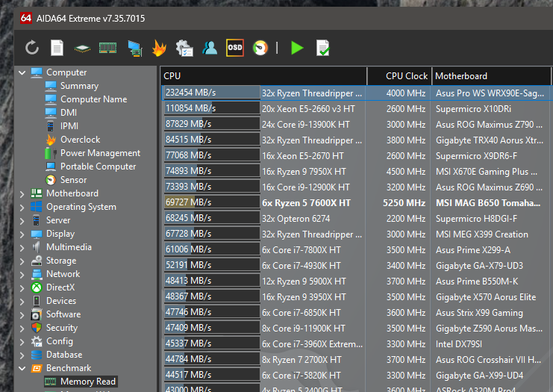Select the Core i9-13900K HT row
Image resolution: width=553 pixels, height=392 pixels.
coord(357,124)
